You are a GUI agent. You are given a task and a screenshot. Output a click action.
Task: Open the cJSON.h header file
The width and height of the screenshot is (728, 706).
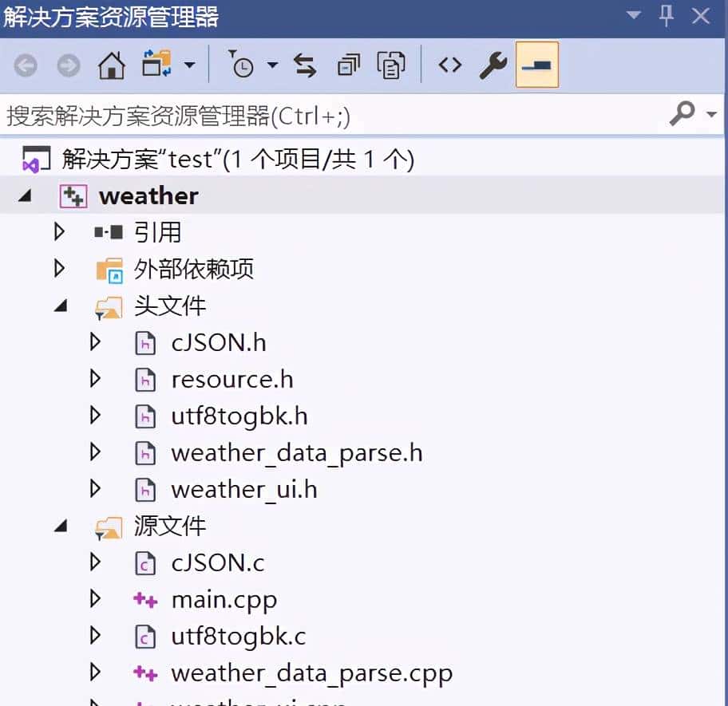(219, 342)
